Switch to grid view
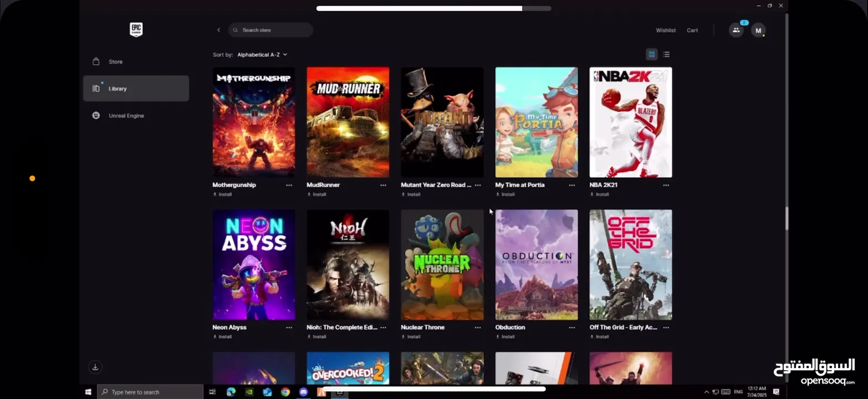This screenshot has height=399, width=868. pyautogui.click(x=651, y=54)
